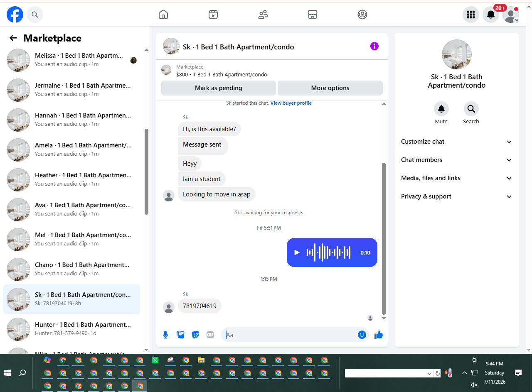Go to the Home feed icon
This screenshot has width=532, height=392.
click(163, 15)
